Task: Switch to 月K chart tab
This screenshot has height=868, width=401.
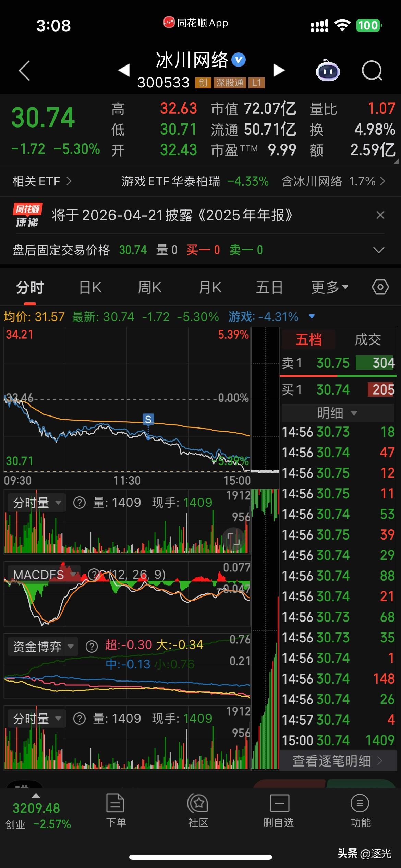Action: coord(210,287)
